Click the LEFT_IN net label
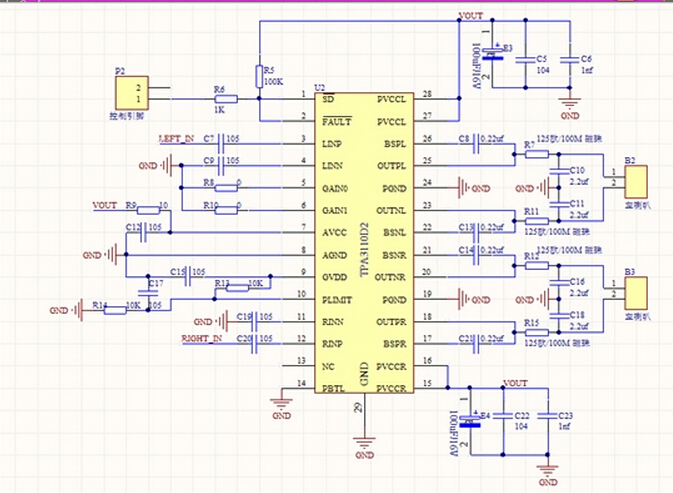Image resolution: width=673 pixels, height=493 pixels. click(x=176, y=139)
